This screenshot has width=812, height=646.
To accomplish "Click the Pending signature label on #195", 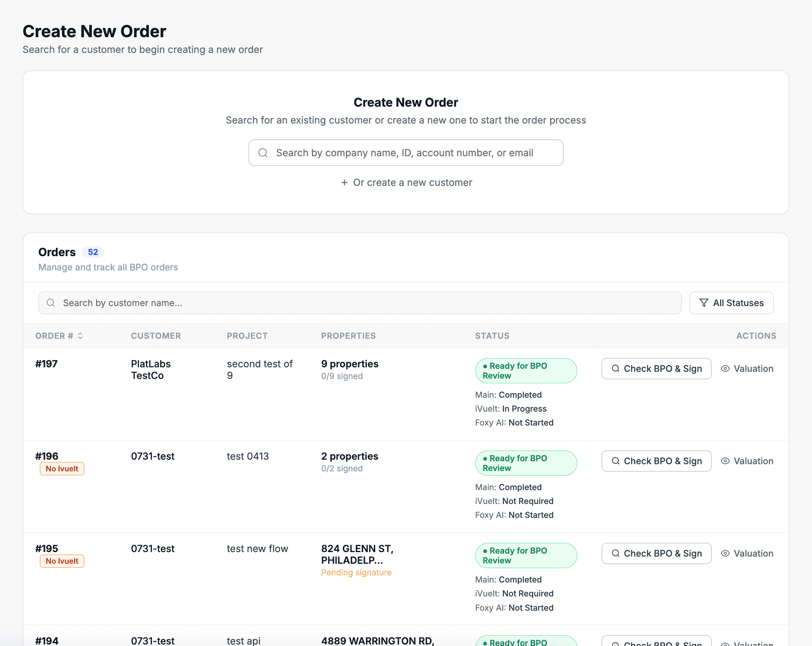I will click(356, 572).
